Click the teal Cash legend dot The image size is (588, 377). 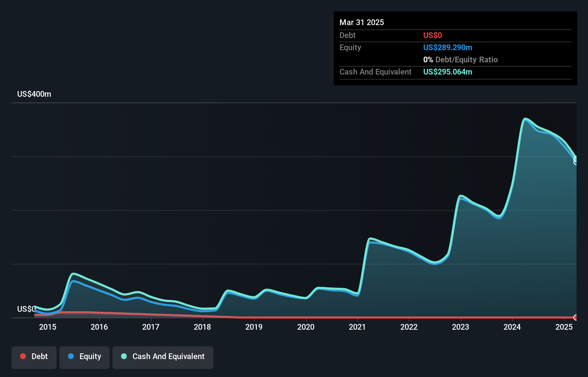[x=124, y=356]
